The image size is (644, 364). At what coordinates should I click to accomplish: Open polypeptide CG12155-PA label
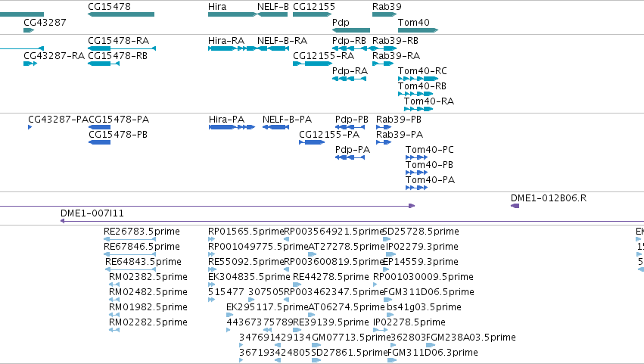click(329, 135)
